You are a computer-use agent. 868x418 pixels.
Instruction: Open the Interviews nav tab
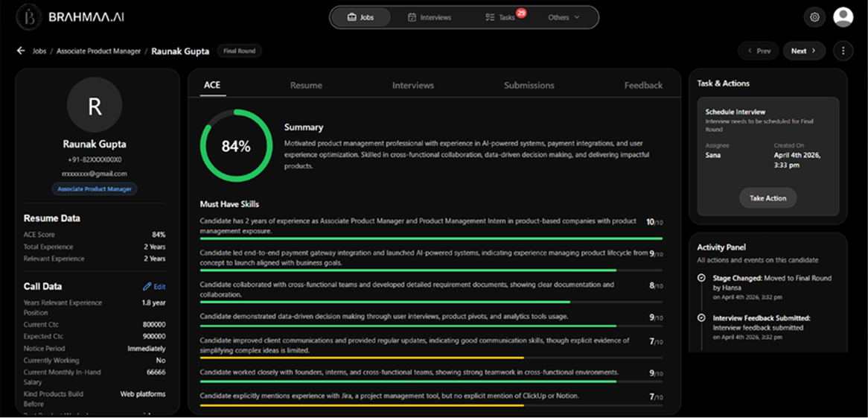click(x=429, y=17)
